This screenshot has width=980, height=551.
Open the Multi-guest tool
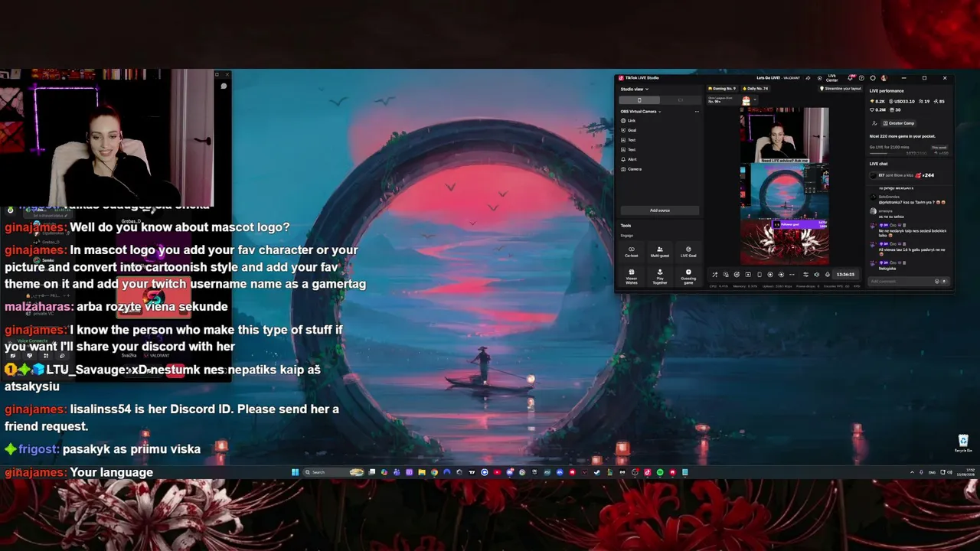(x=660, y=251)
